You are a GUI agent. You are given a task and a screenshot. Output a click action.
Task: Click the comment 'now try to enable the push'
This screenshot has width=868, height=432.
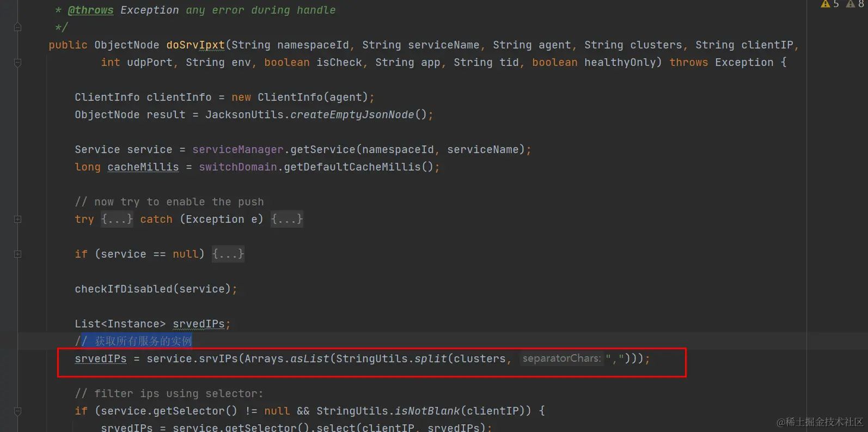(x=169, y=202)
